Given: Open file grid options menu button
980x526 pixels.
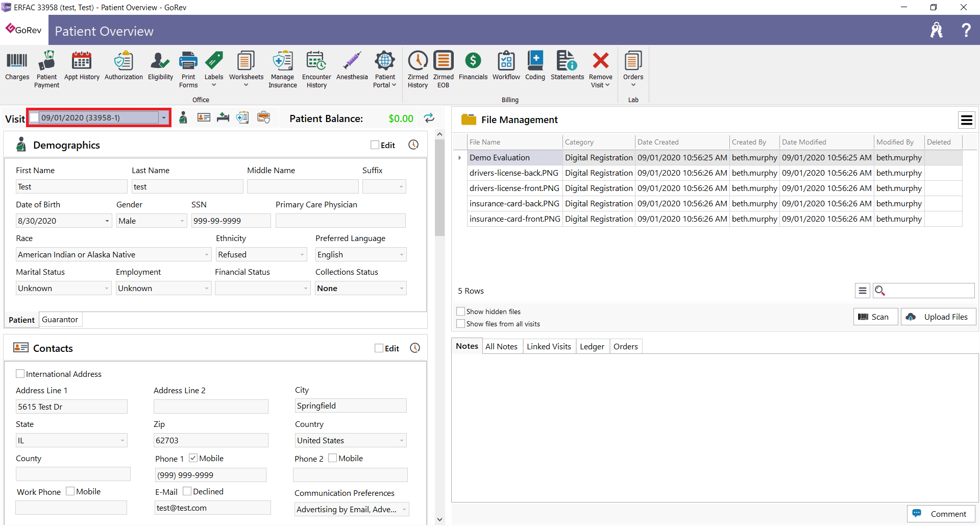Looking at the screenshot, I should pos(862,291).
